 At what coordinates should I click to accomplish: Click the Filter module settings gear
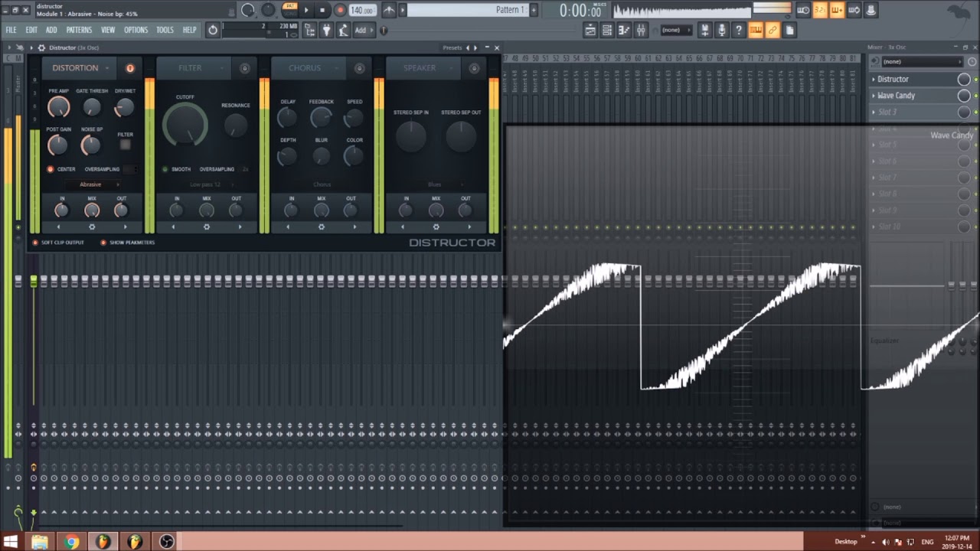click(x=206, y=227)
